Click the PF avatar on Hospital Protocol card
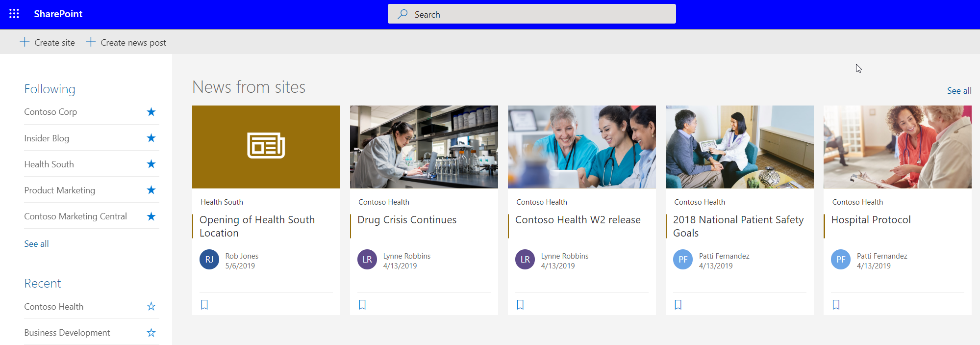The height and width of the screenshot is (345, 980). [841, 260]
